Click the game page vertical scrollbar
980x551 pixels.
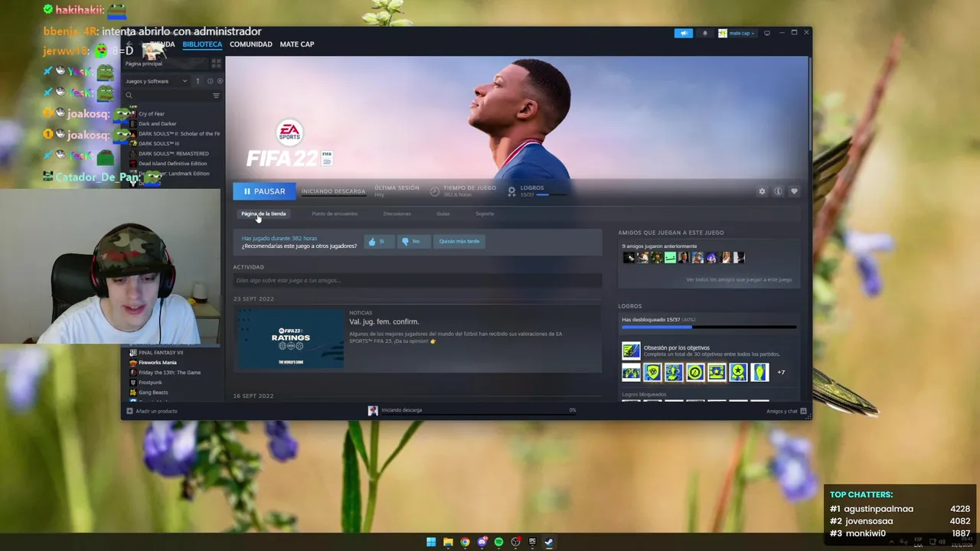point(809,103)
